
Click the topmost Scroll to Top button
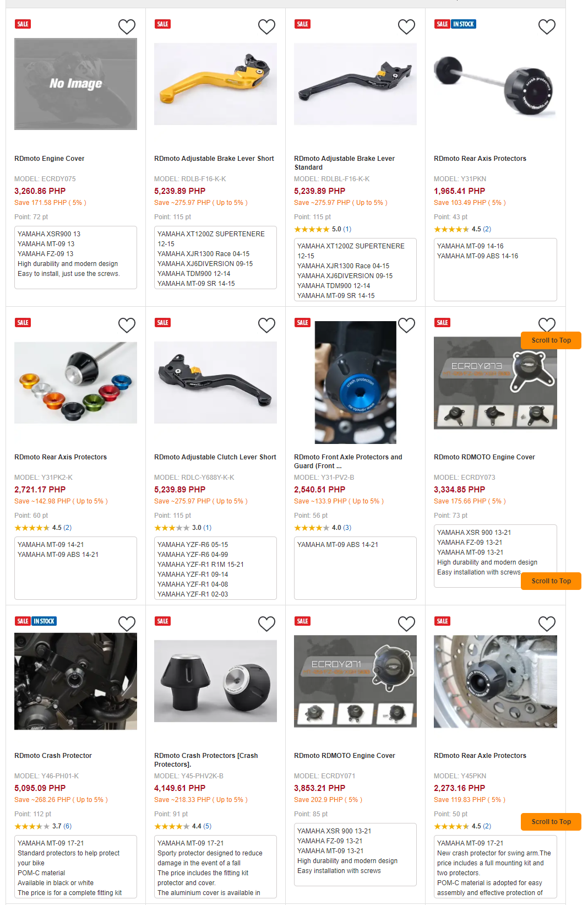(551, 340)
